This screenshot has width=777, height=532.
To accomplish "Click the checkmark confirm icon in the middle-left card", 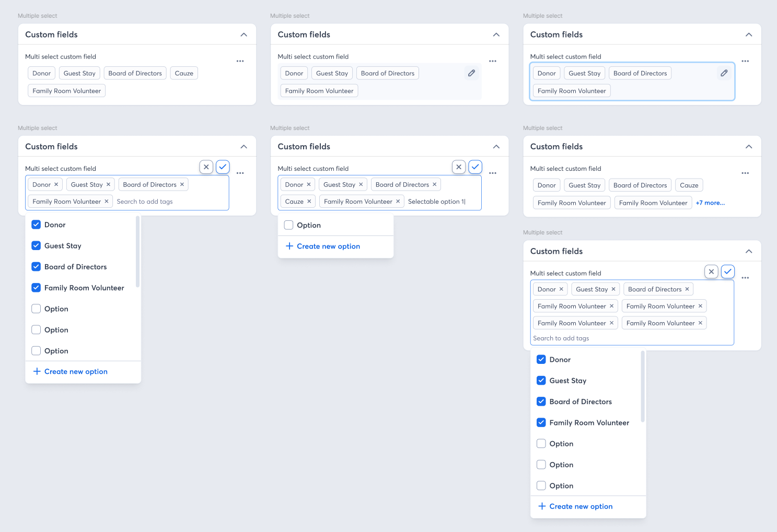I will coord(223,167).
